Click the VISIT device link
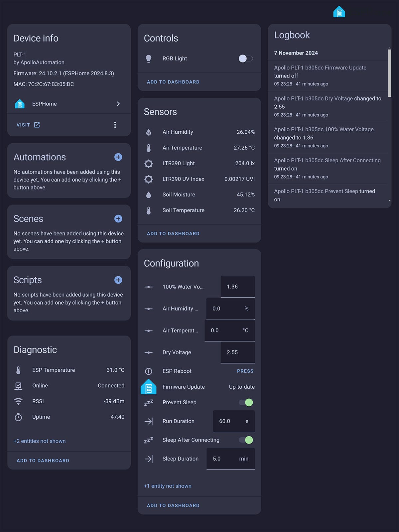The width and height of the screenshot is (399, 532). click(28, 125)
